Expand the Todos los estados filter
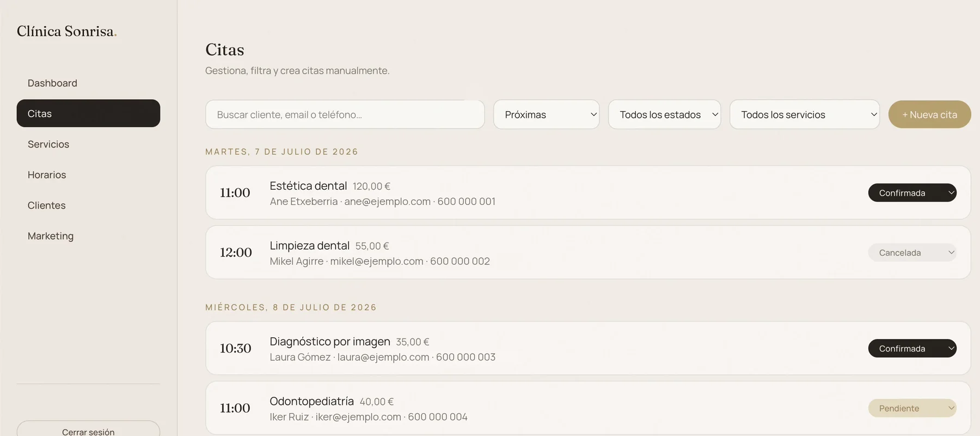 pos(664,114)
